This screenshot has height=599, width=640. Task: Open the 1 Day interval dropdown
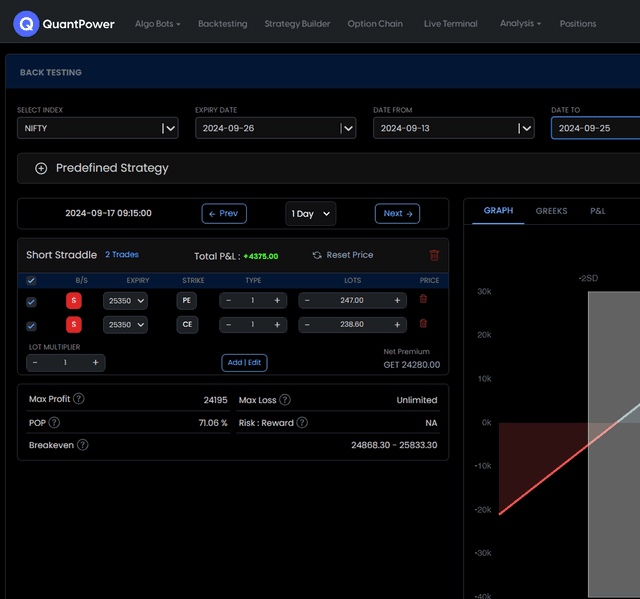[310, 213]
